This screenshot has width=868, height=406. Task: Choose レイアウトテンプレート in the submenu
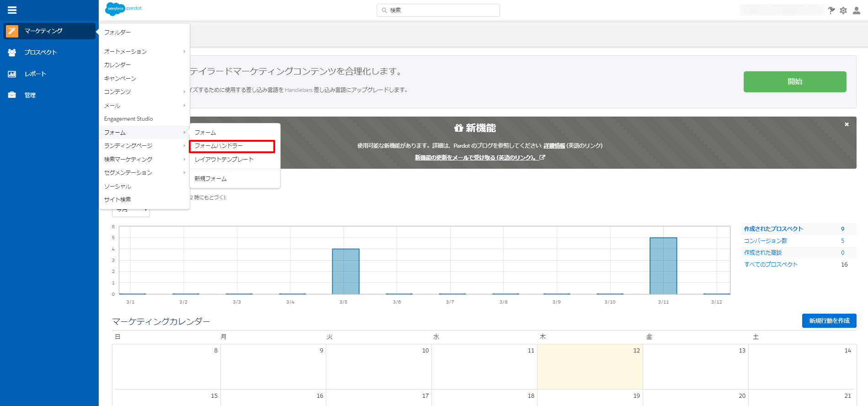[224, 160]
